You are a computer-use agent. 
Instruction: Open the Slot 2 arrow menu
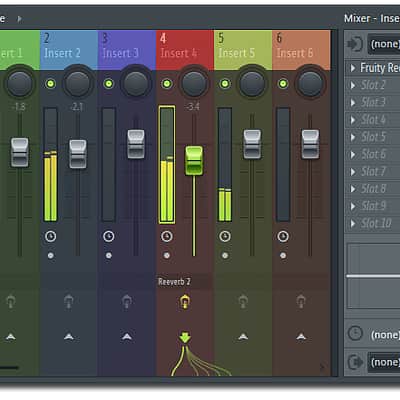[353, 85]
